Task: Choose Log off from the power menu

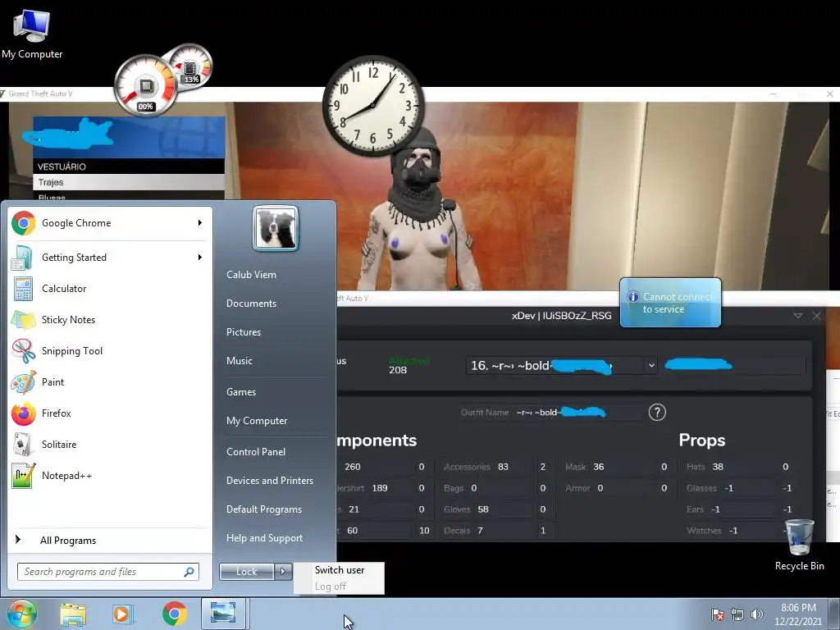Action: click(331, 586)
